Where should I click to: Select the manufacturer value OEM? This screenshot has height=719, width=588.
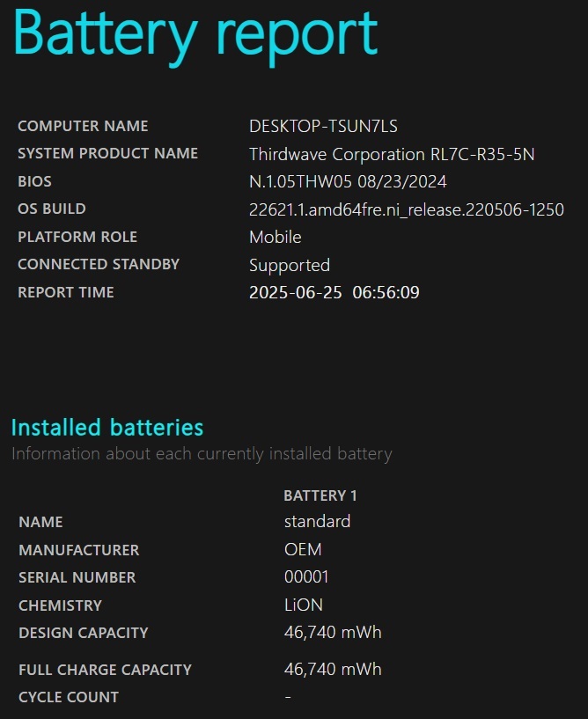[x=303, y=549]
